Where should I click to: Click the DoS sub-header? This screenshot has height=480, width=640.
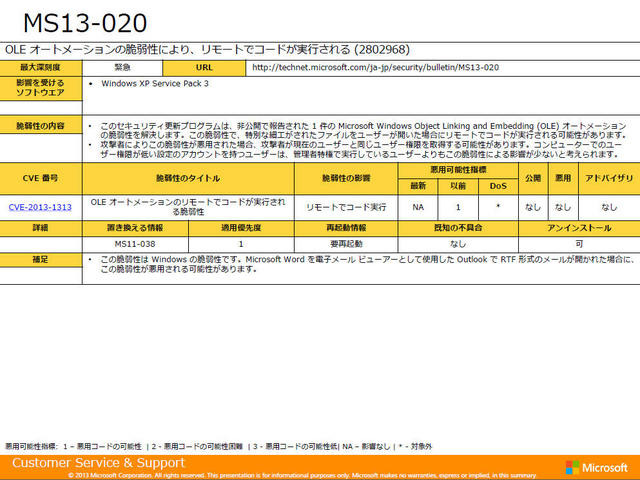point(498,187)
